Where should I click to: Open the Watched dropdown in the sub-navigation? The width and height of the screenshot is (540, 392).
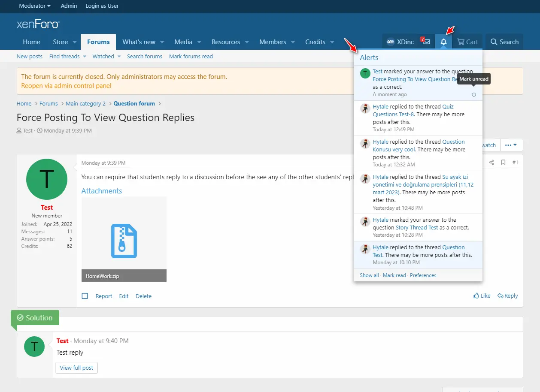point(119,57)
